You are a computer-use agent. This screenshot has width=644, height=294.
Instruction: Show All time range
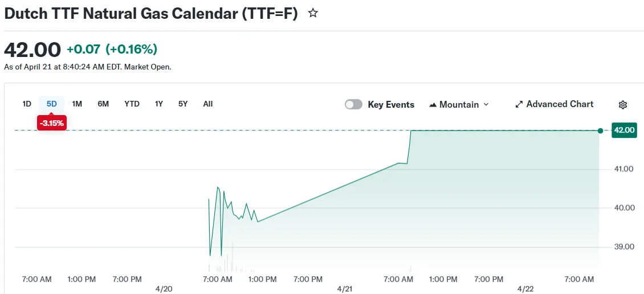[208, 104]
